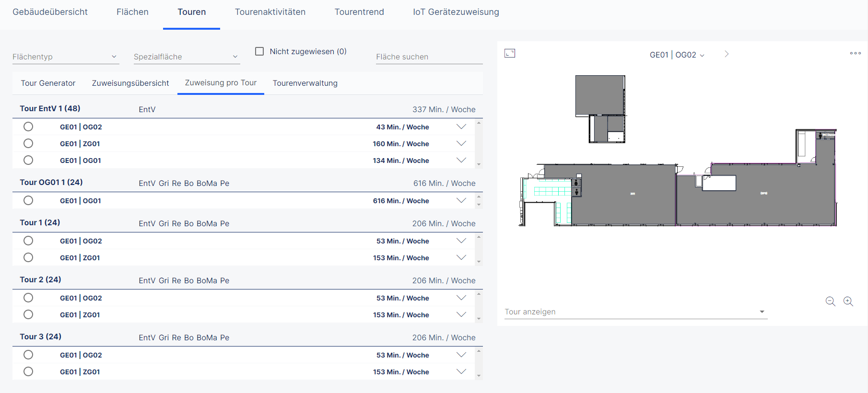Select GE01 | OG02 radio in Tour 3

[28, 355]
